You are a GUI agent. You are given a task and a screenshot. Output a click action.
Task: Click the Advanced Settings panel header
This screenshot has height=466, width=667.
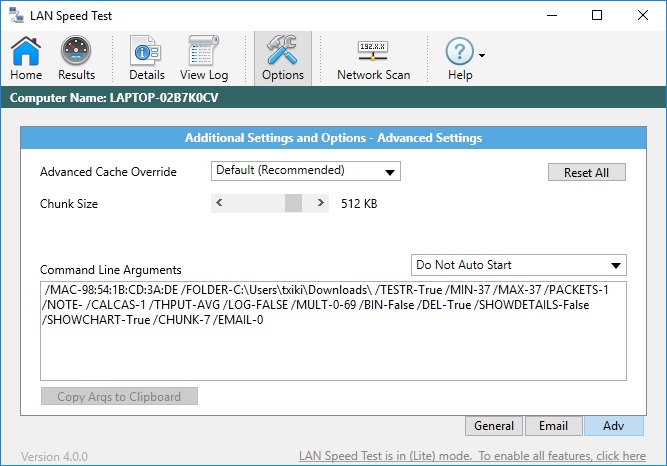pos(334,138)
